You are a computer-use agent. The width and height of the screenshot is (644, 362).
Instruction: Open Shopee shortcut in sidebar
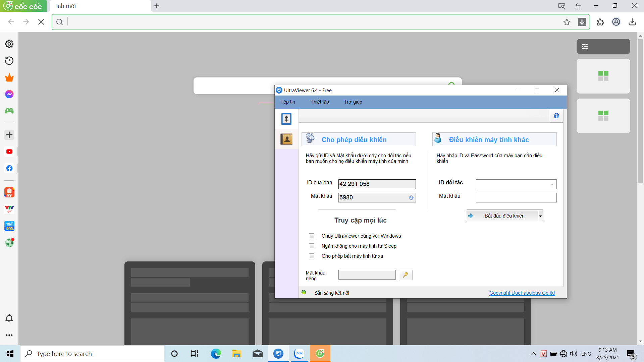click(x=9, y=192)
